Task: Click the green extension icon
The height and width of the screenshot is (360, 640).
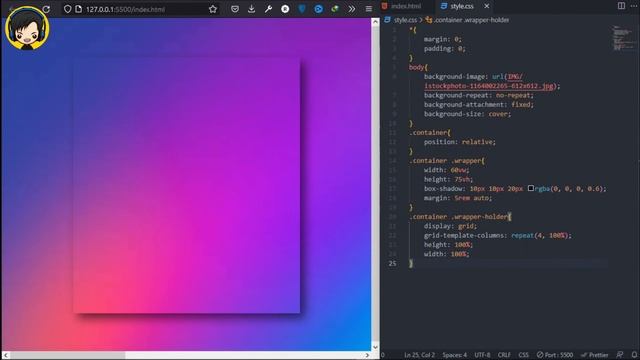Action: pyautogui.click(x=335, y=9)
